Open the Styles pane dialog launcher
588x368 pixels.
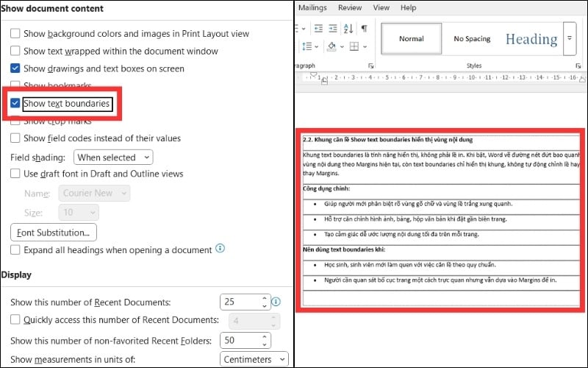coord(578,66)
